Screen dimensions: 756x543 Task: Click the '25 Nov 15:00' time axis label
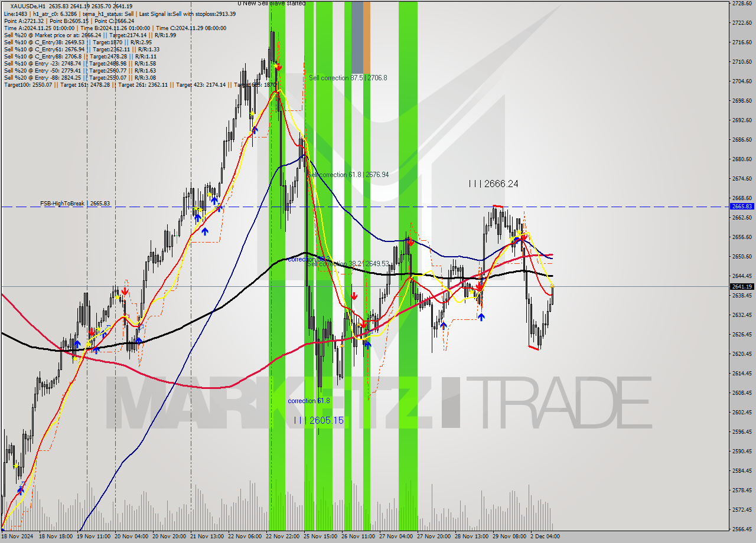tap(321, 537)
